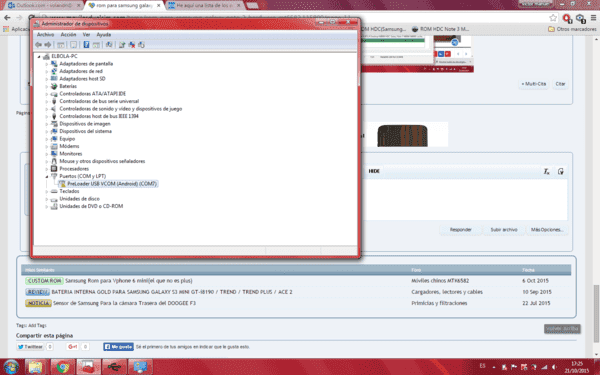Select Dispositivos del sistema entry

(x=85, y=131)
